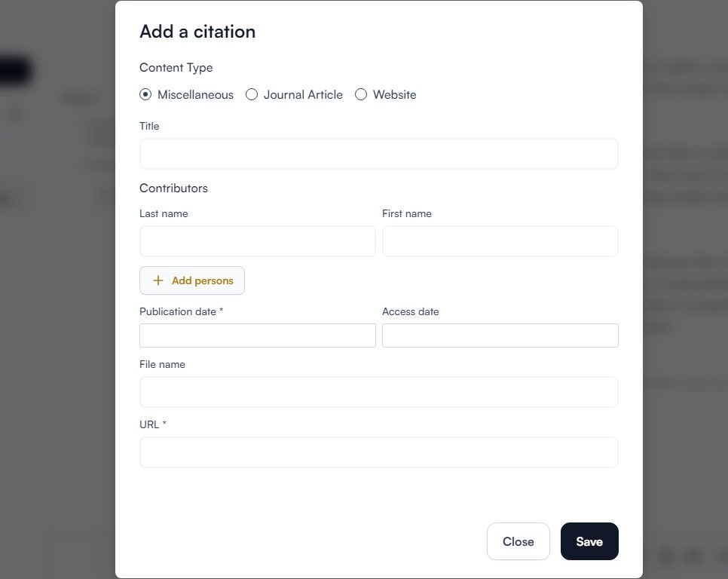
Task: Click the First name label text
Action: pyautogui.click(x=407, y=213)
